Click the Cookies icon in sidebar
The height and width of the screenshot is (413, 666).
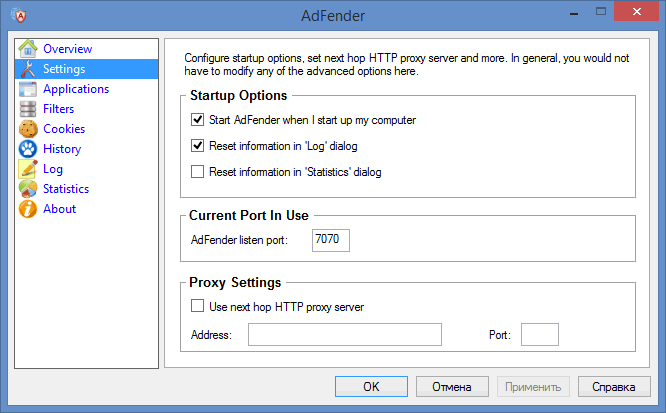coord(27,129)
